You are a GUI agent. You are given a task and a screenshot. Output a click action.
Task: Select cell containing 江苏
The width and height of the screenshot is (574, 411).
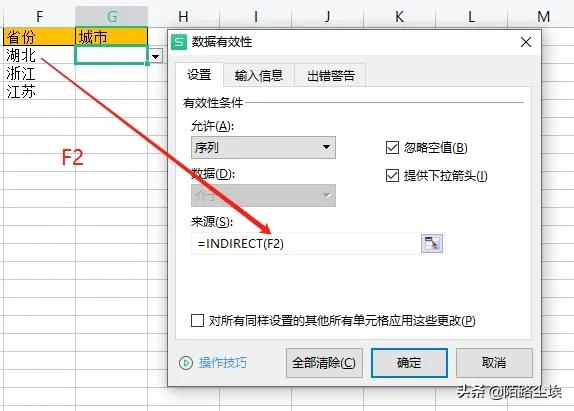39,91
